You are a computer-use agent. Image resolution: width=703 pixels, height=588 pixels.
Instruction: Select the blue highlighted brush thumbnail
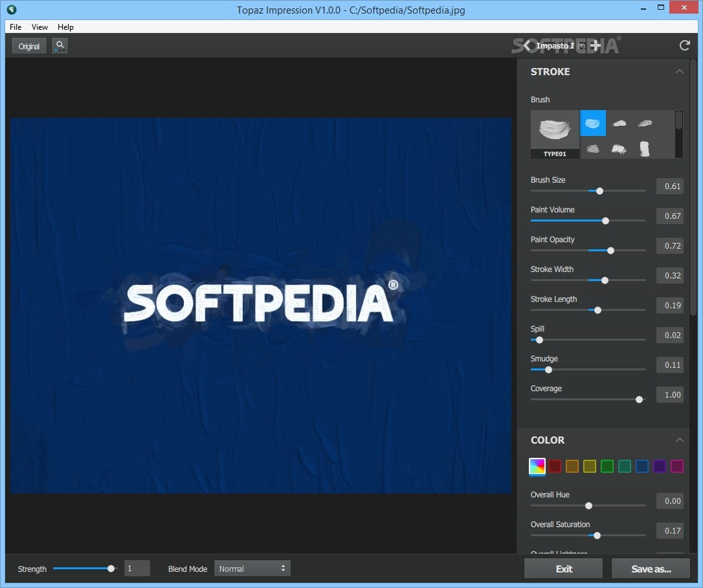click(593, 123)
